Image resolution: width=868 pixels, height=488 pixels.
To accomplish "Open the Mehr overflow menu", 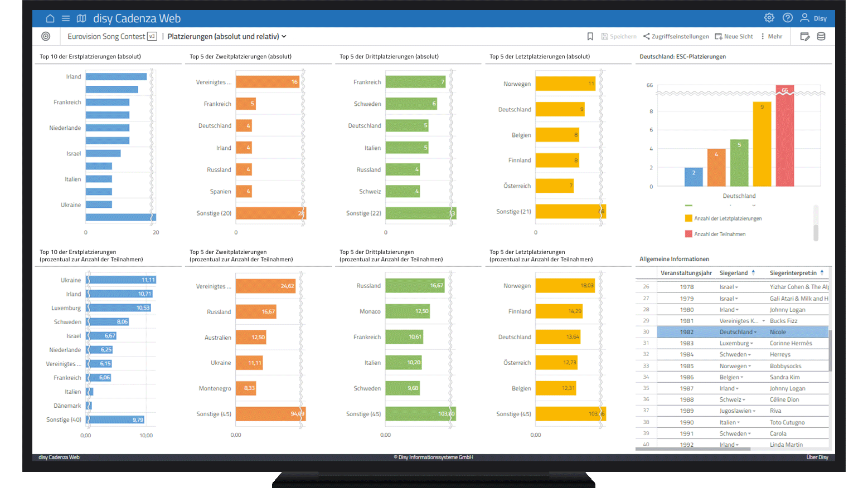I will (x=772, y=36).
